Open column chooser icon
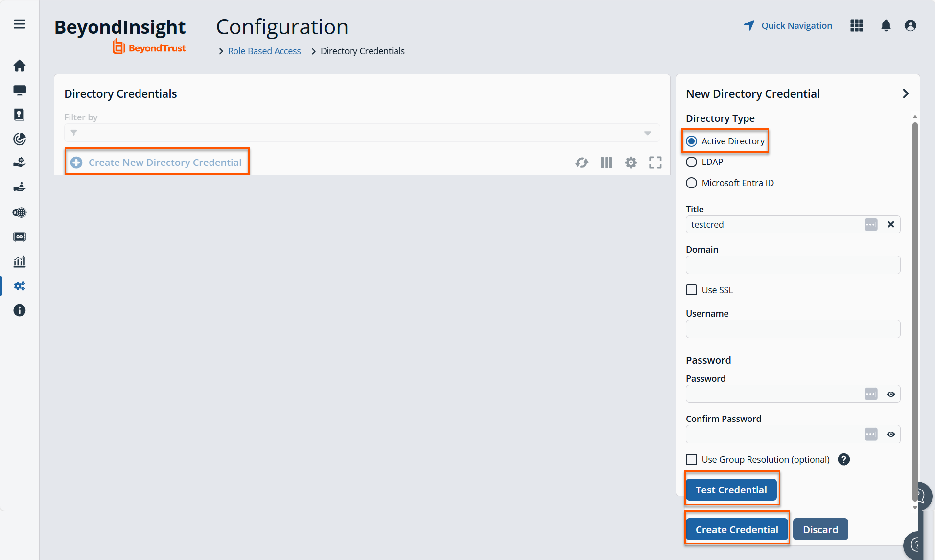The width and height of the screenshot is (935, 560). point(607,163)
